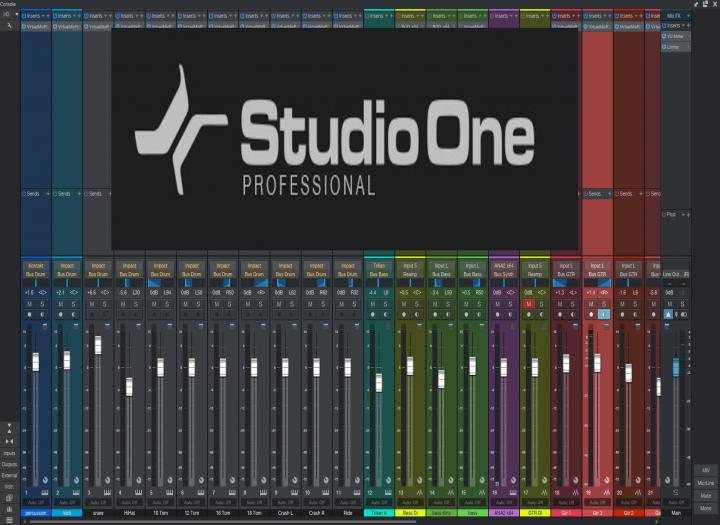Click the channel editor knob icon on Gtr channel 20
This screenshot has height=525, width=720.
click(638, 480)
